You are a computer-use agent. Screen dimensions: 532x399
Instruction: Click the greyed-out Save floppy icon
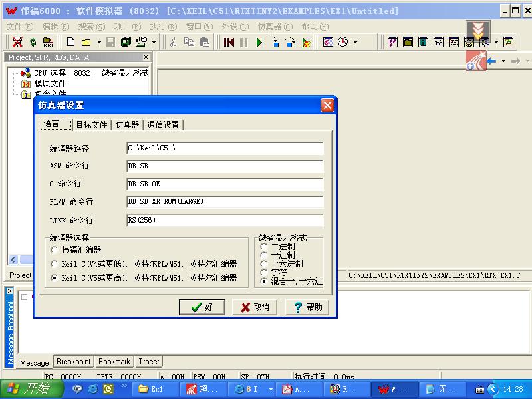tap(110, 42)
